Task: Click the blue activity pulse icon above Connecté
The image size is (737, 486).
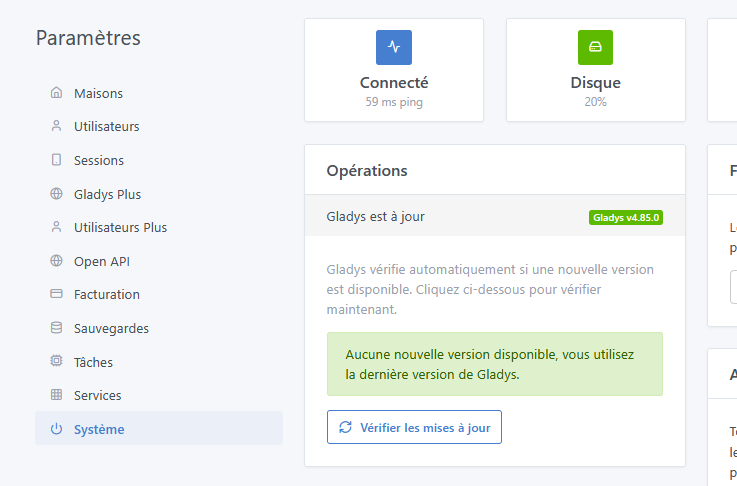Action: coord(394,47)
